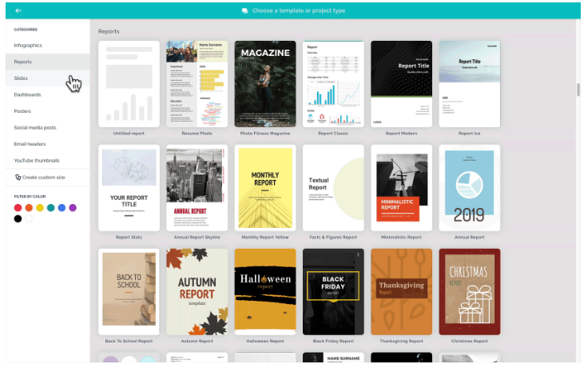
Task: Pick the Monthly Report Yellow template
Action: point(265,188)
